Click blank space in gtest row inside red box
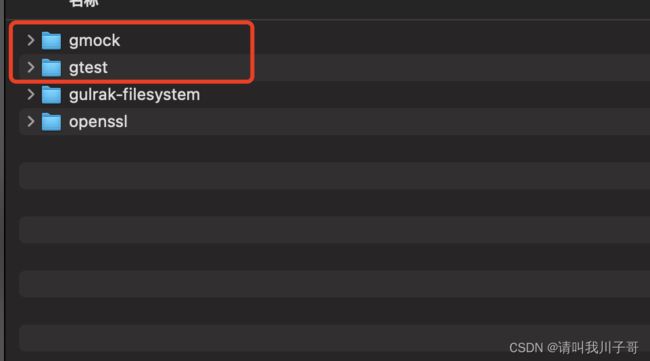The height and width of the screenshot is (361, 650). [x=178, y=68]
